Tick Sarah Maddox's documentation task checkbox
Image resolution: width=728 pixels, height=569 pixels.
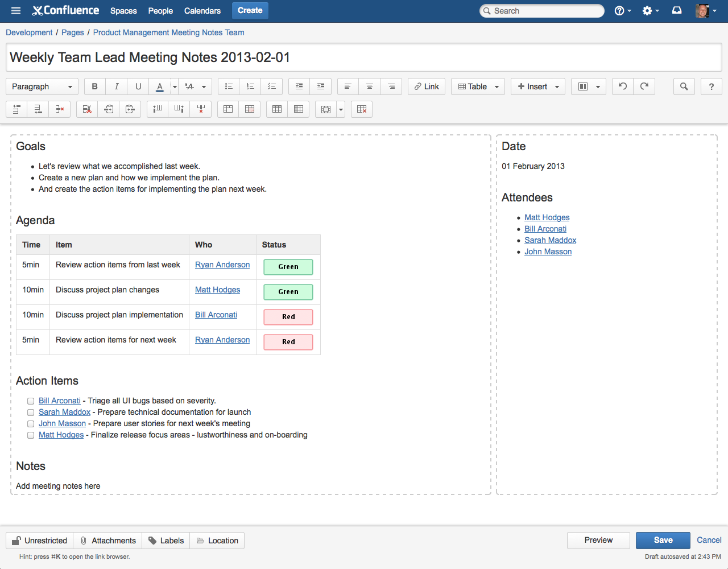tap(31, 413)
